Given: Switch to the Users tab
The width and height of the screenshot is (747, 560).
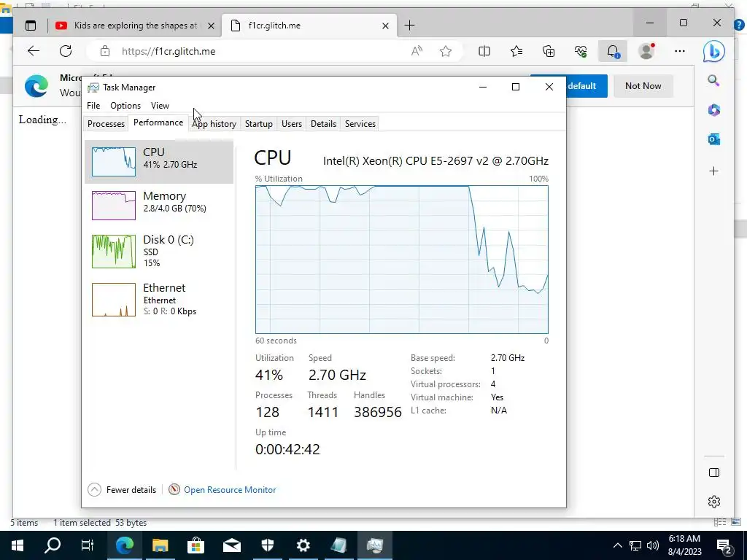Looking at the screenshot, I should click(x=292, y=124).
